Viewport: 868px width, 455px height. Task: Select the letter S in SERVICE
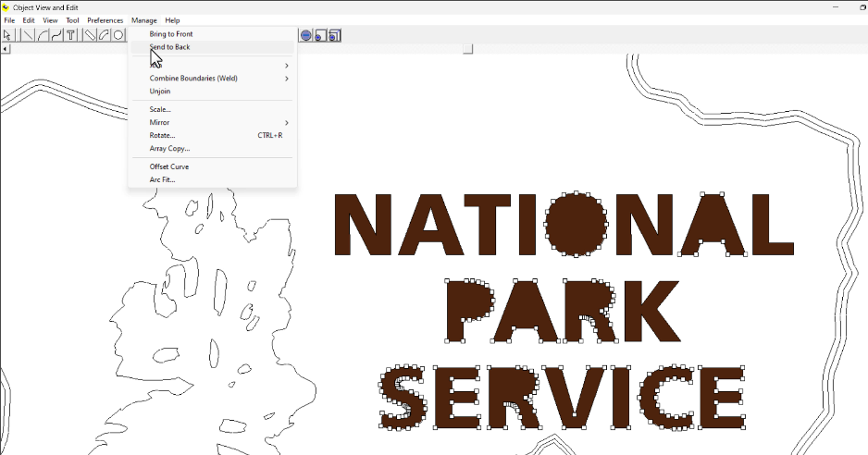(x=403, y=397)
